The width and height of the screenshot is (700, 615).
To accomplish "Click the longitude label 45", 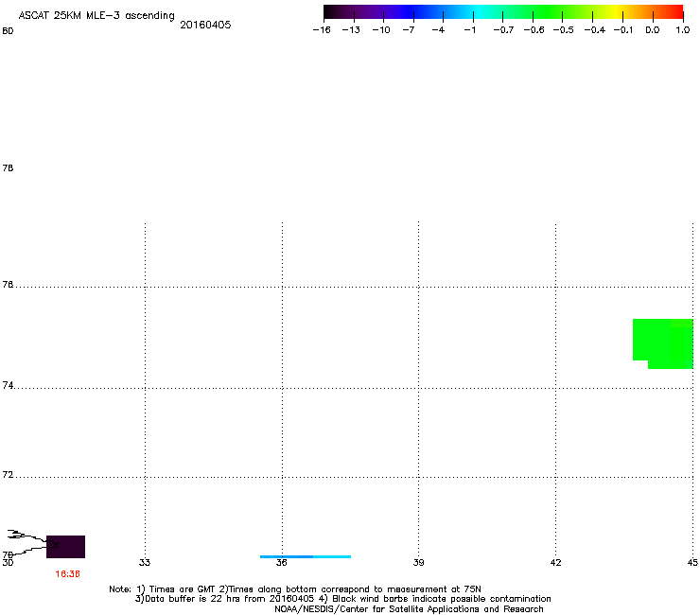I will pyautogui.click(x=692, y=562).
